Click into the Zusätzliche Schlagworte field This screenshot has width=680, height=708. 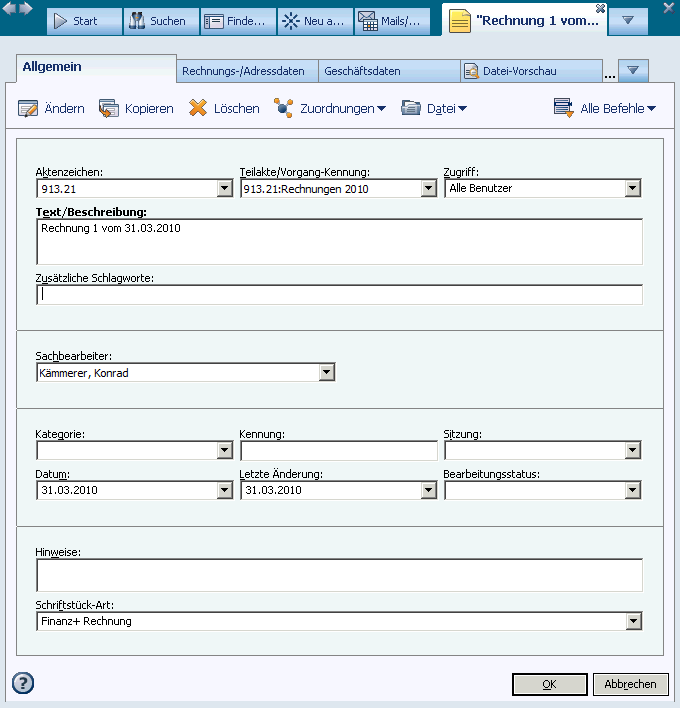[x=339, y=295]
